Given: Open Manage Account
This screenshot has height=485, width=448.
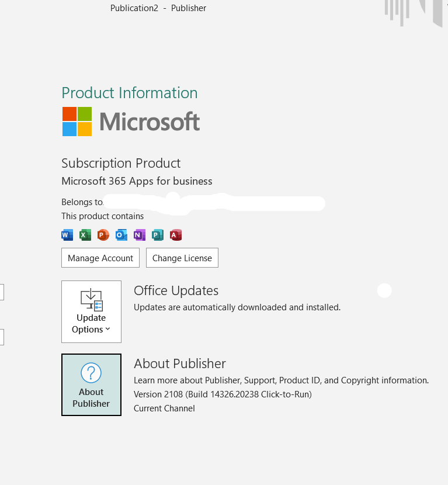Looking at the screenshot, I should click(x=100, y=258).
